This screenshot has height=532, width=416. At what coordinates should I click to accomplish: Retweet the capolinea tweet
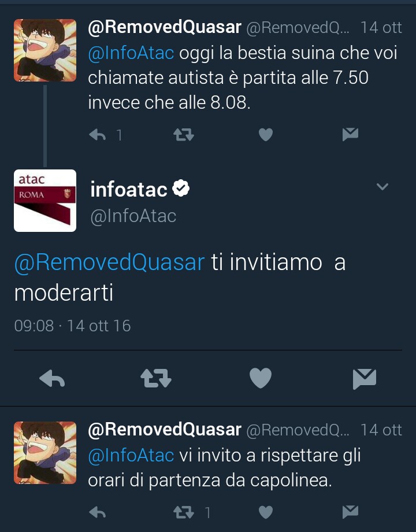(x=183, y=512)
